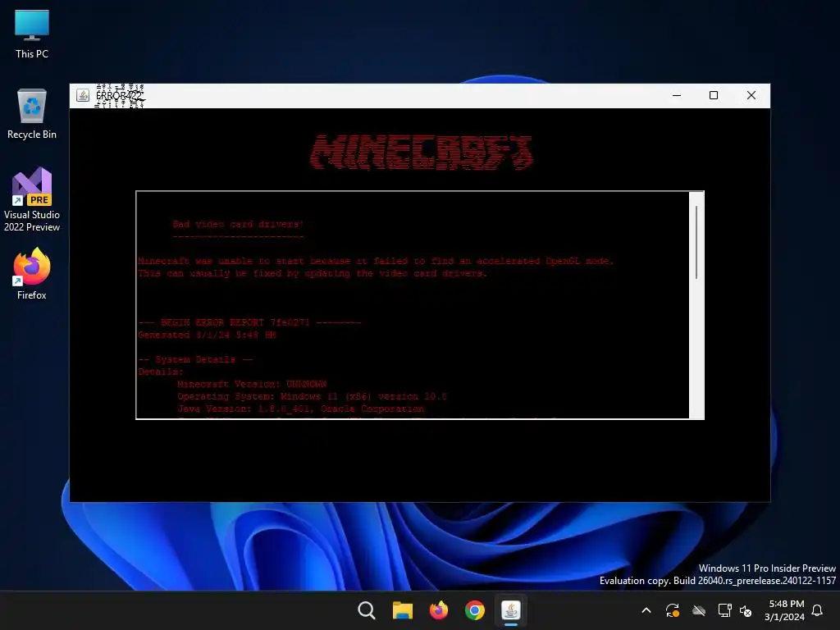Launch Visual Studio 2022 Preview shortcut
The height and width of the screenshot is (630, 840).
(32, 199)
